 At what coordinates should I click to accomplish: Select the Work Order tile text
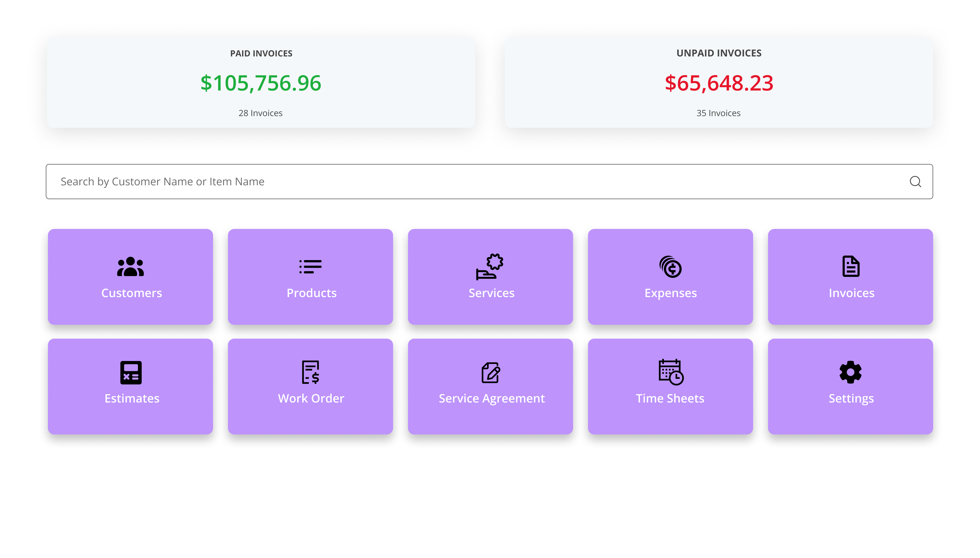[311, 399]
